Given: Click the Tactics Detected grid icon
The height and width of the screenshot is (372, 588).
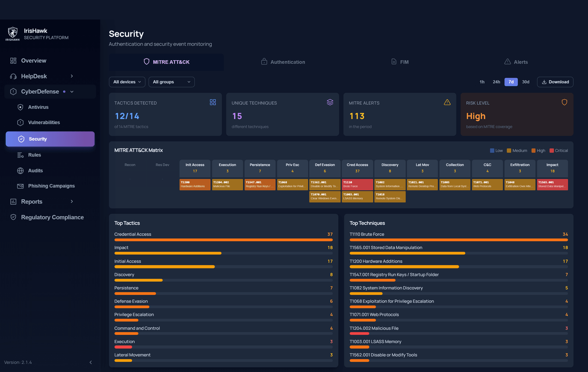Looking at the screenshot, I should (x=213, y=102).
